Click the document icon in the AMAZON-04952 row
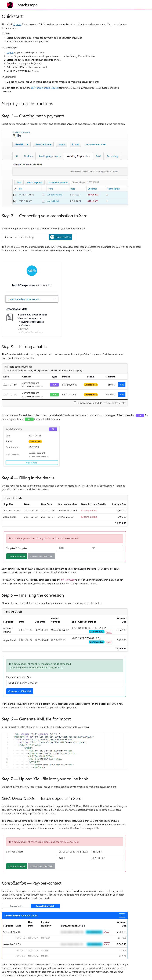This screenshot has width=152, height=980. [x=43, y=195]
